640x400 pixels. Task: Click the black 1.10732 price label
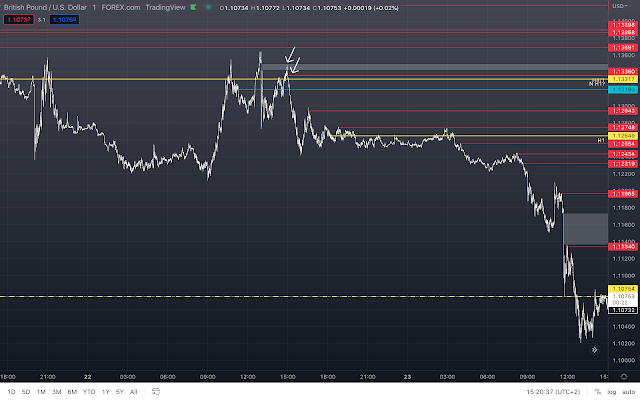(623, 310)
